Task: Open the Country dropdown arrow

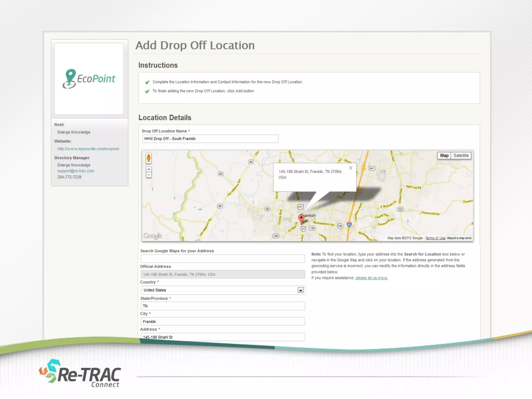Action: pyautogui.click(x=301, y=290)
